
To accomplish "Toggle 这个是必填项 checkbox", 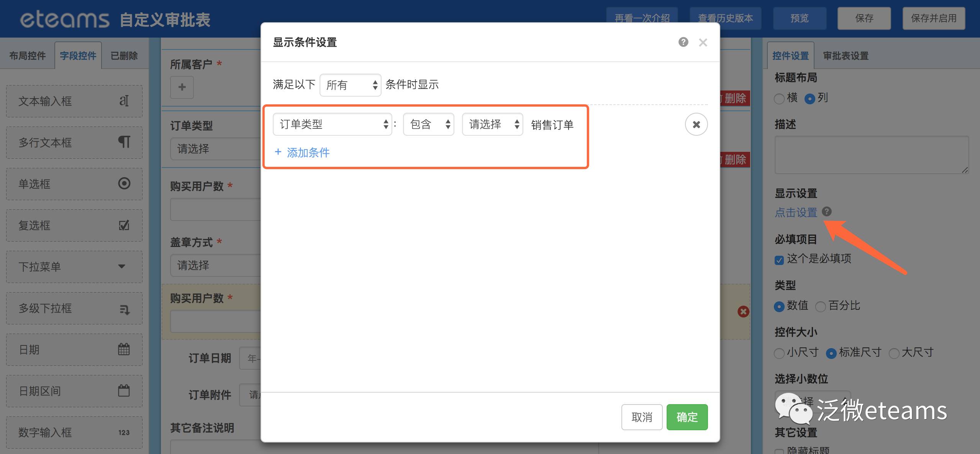I will click(x=779, y=260).
